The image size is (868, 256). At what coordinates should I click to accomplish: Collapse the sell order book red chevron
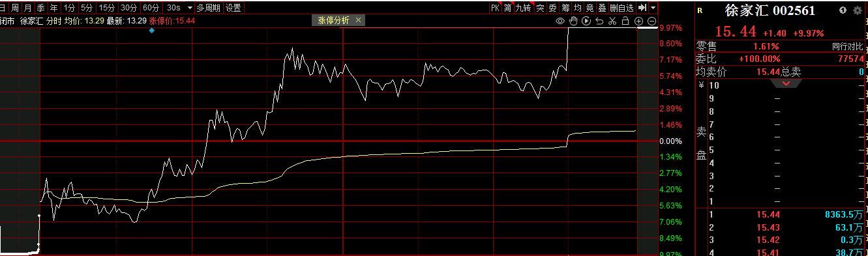coord(786,83)
